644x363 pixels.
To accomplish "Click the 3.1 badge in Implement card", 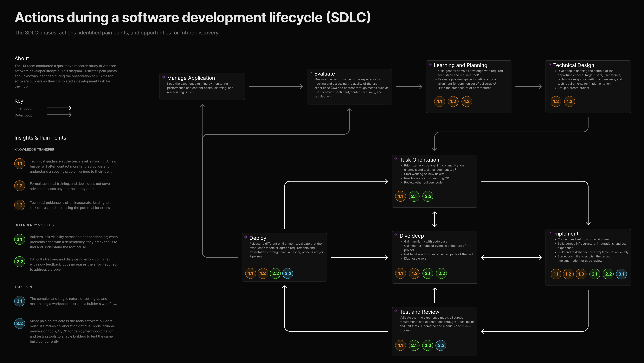I will [x=621, y=274].
